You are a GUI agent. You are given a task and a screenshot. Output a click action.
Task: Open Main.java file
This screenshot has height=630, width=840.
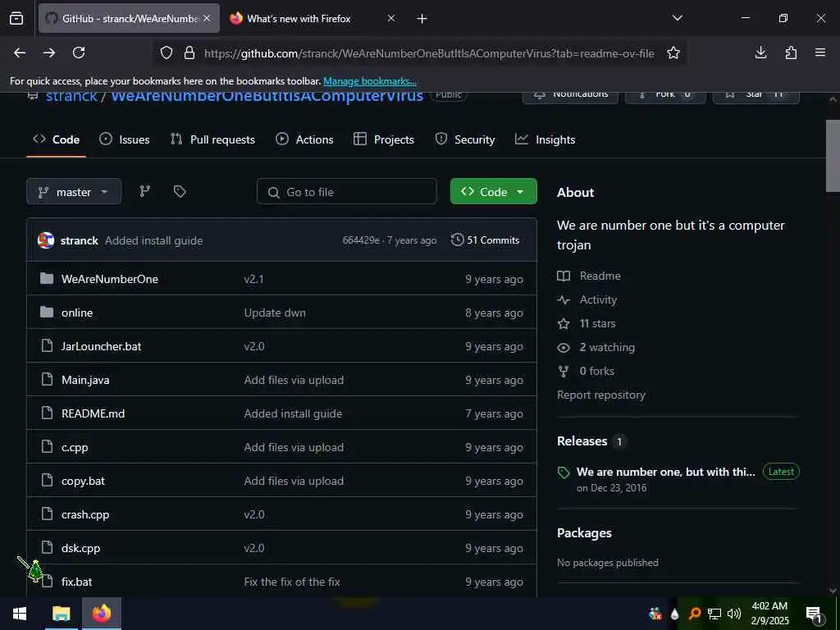tap(85, 380)
